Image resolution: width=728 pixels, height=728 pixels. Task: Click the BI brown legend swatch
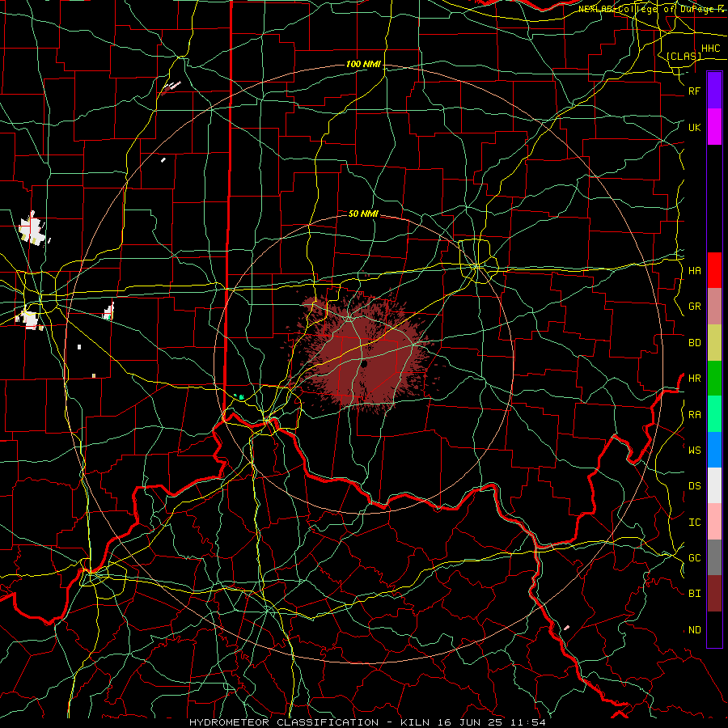click(714, 594)
